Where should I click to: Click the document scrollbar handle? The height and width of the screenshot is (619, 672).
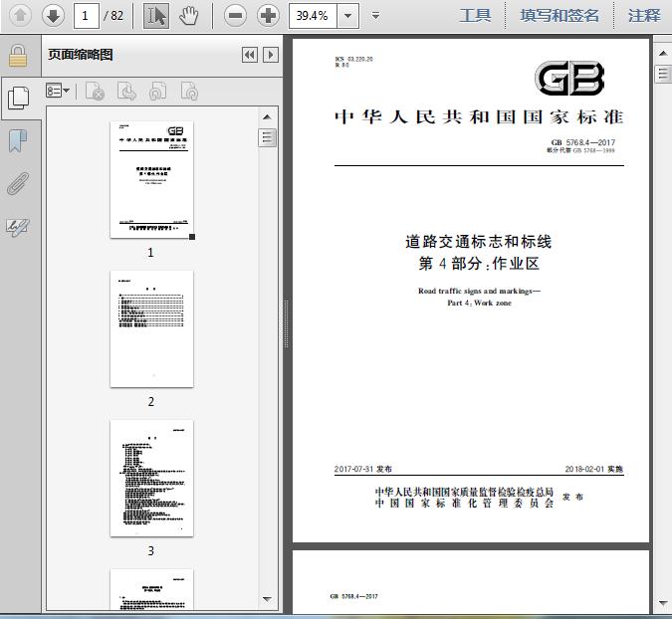pyautogui.click(x=663, y=74)
